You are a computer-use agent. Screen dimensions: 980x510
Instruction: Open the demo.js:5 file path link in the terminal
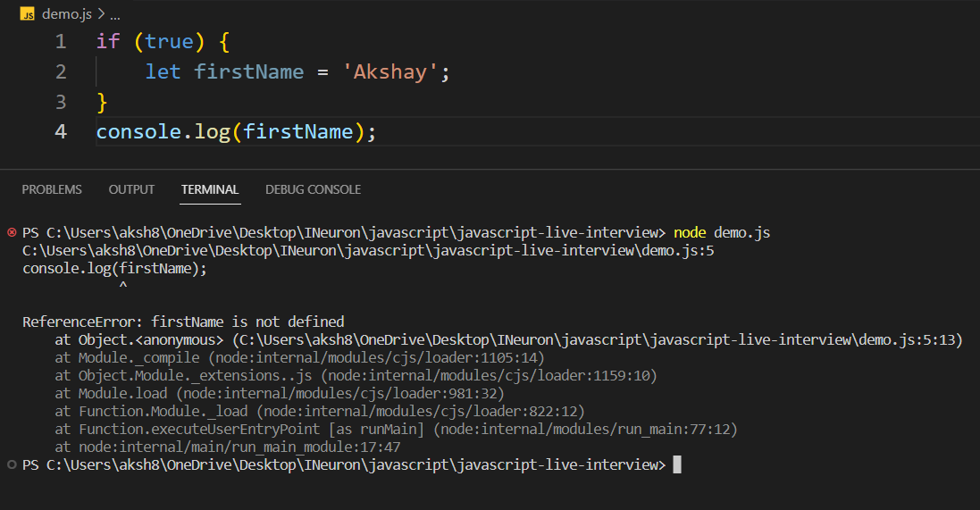pyautogui.click(x=368, y=251)
